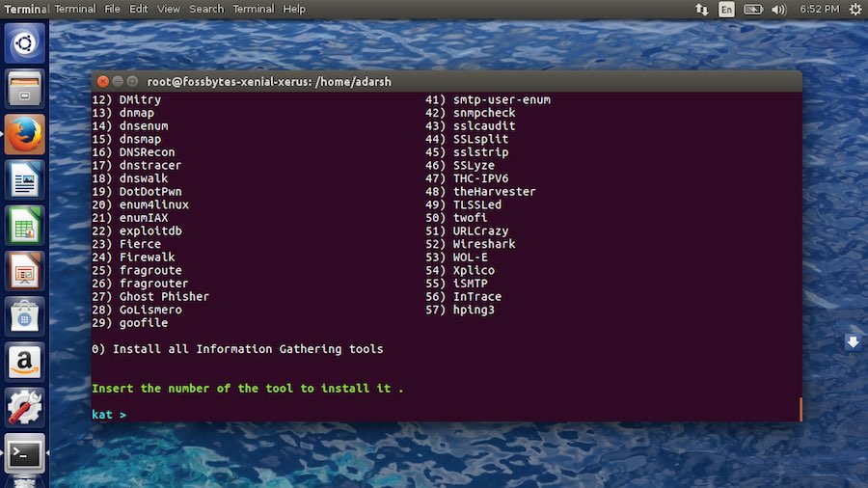Click the terminal scrollbar handle
This screenshot has width=868, height=488.
pyautogui.click(x=800, y=409)
